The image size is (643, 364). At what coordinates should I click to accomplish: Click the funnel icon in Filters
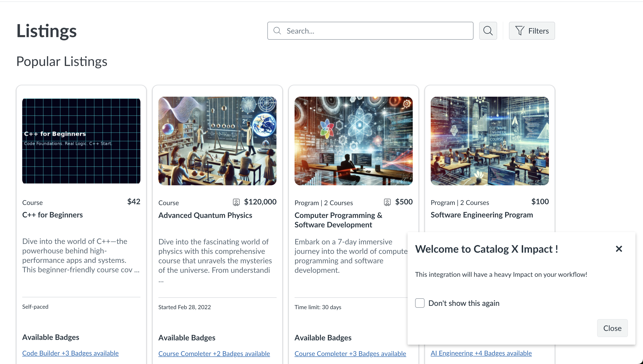click(520, 31)
